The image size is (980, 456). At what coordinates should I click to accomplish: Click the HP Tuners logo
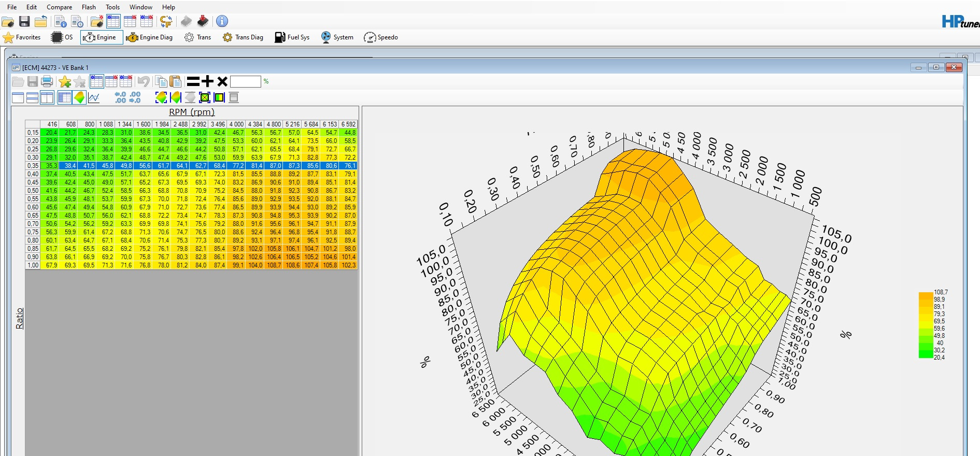[x=960, y=22]
